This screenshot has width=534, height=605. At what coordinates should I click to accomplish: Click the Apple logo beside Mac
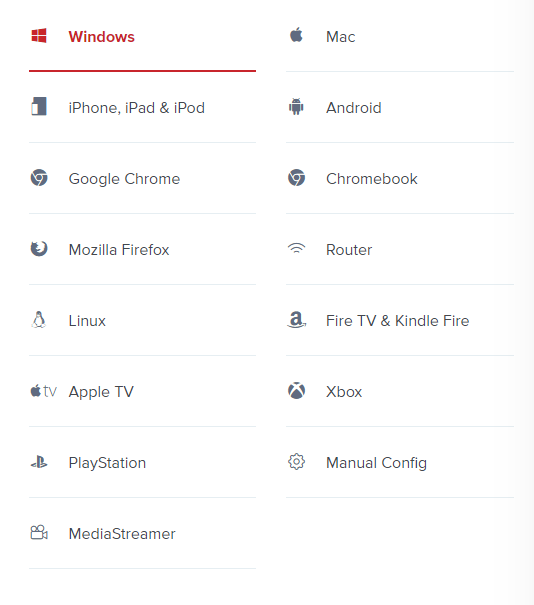pyautogui.click(x=296, y=35)
